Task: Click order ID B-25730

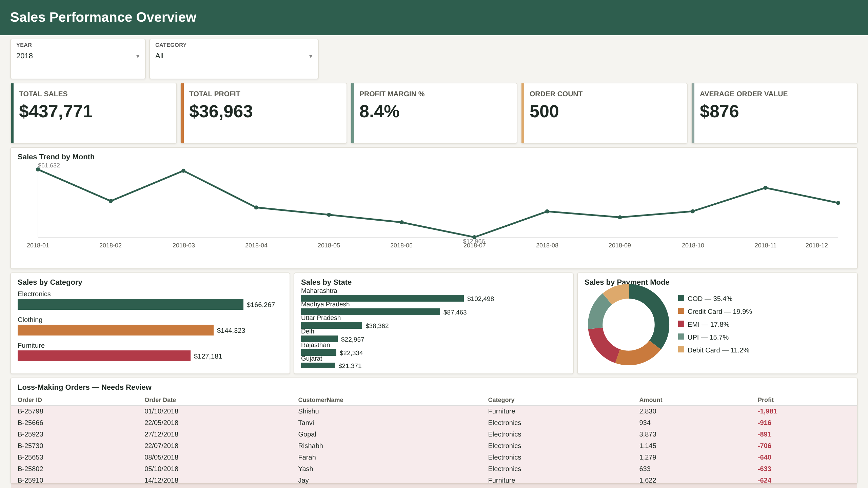Action: click(31, 446)
